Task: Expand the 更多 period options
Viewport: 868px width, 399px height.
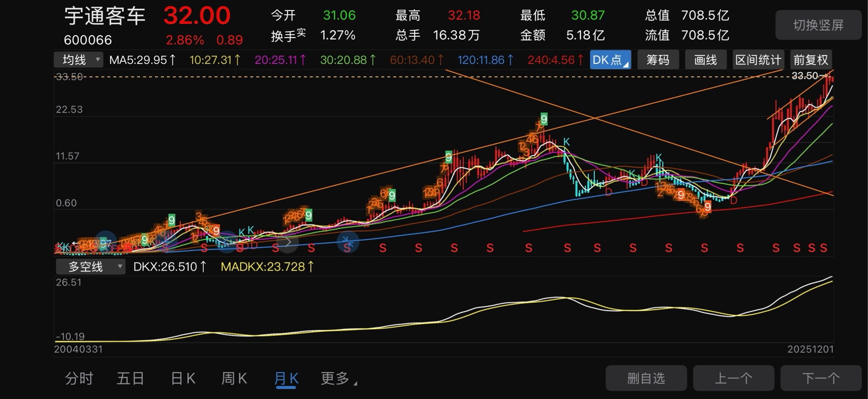Action: click(x=338, y=378)
